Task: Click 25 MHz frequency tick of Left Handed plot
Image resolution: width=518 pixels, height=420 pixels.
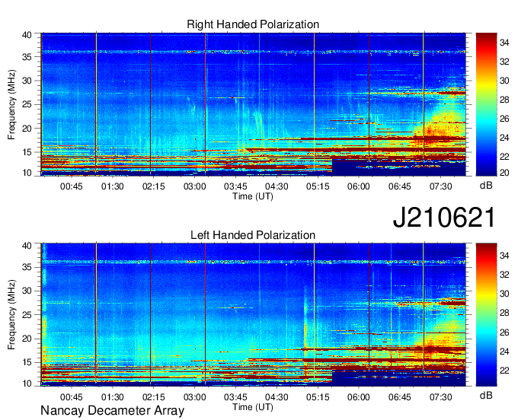Action: point(27,315)
